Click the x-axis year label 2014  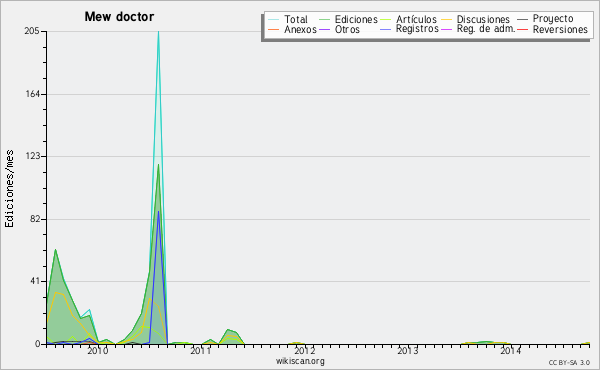tap(510, 351)
